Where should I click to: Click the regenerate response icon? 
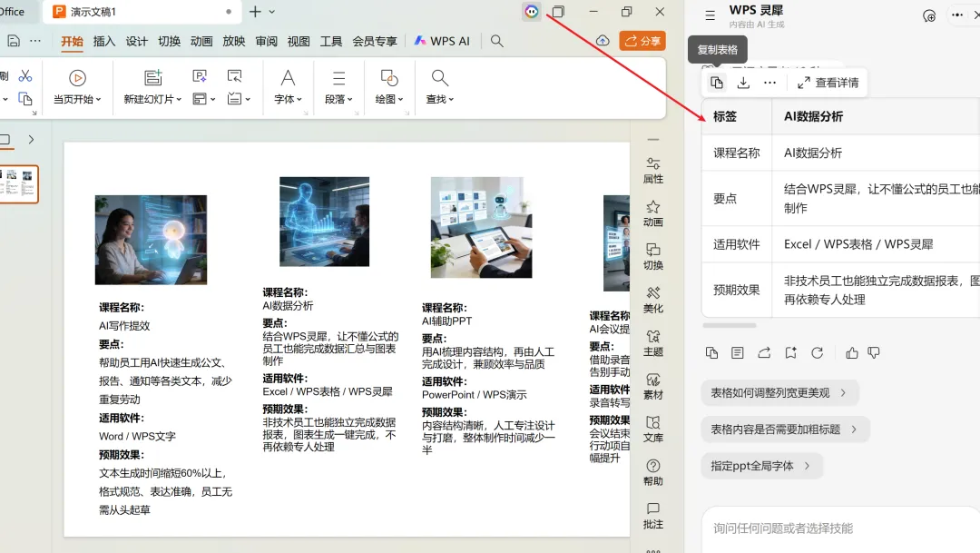(817, 353)
